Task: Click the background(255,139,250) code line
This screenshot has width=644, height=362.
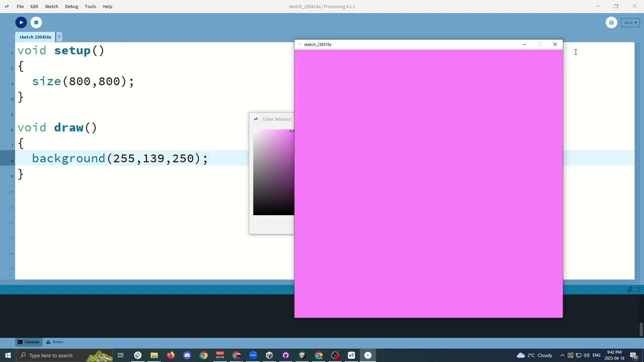Action: 120,158
